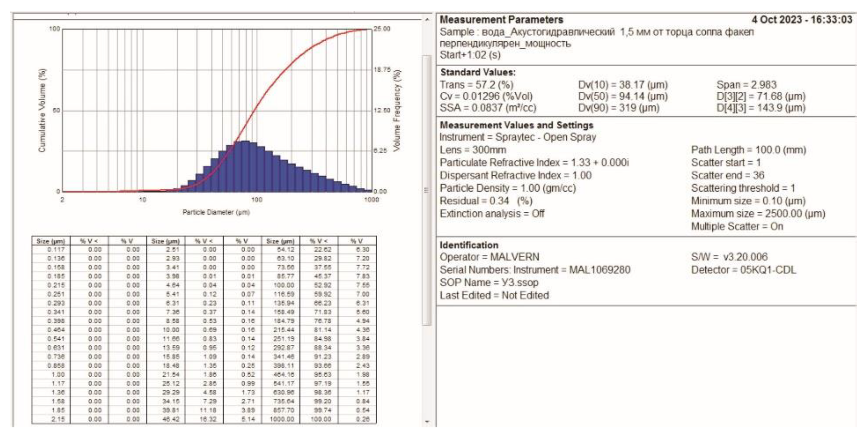Click the 'Standard Values:' heading
Screen dimensions: 868x439
(478, 72)
